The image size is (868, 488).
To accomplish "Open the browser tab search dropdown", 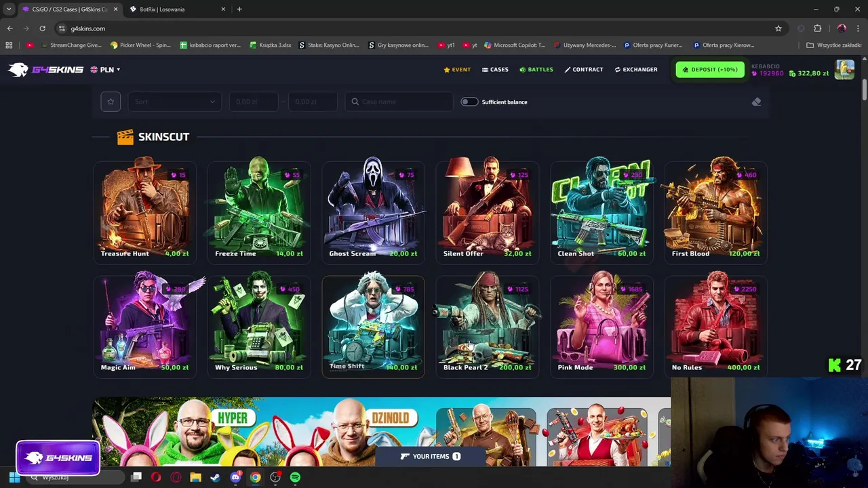I will (9, 9).
